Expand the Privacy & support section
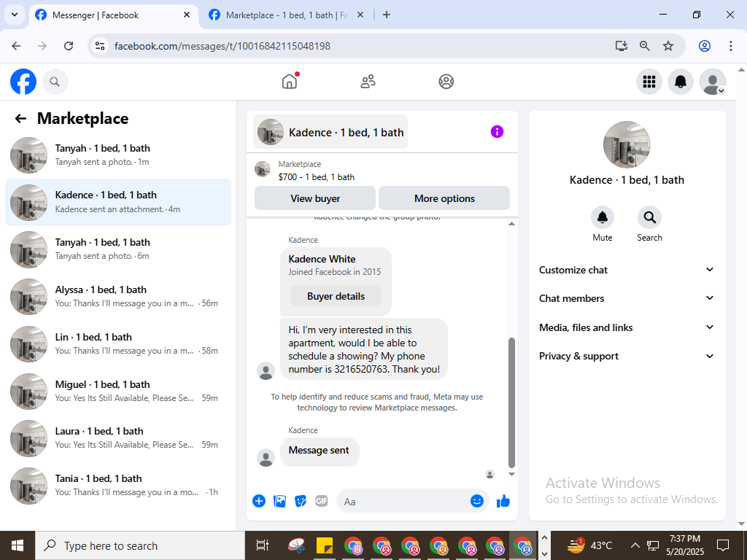Image resolution: width=747 pixels, height=560 pixels. coord(627,356)
